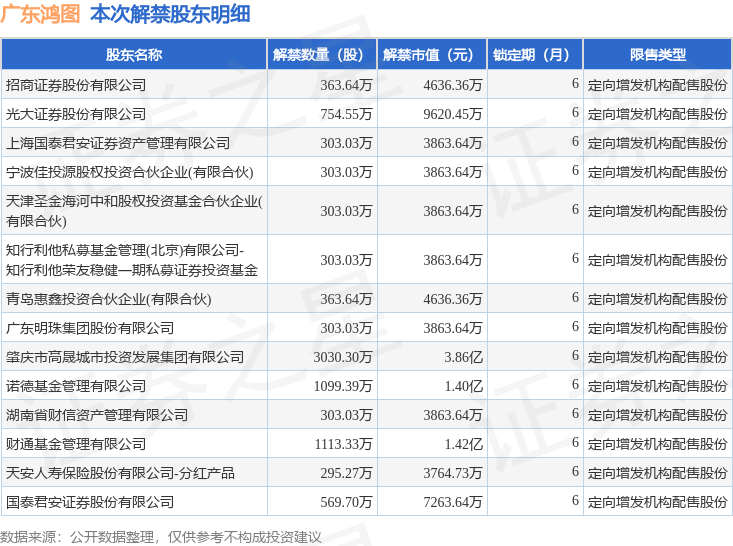Click the quantity 3030.30万

click(x=343, y=357)
